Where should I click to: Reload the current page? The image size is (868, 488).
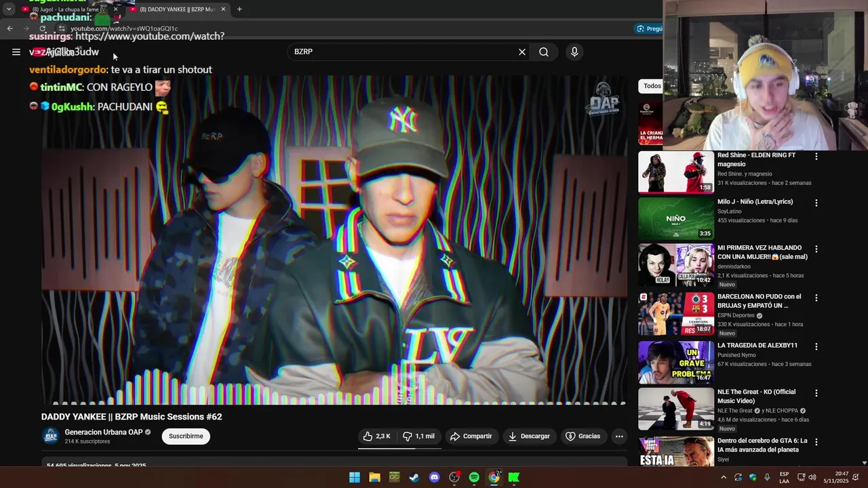click(43, 28)
